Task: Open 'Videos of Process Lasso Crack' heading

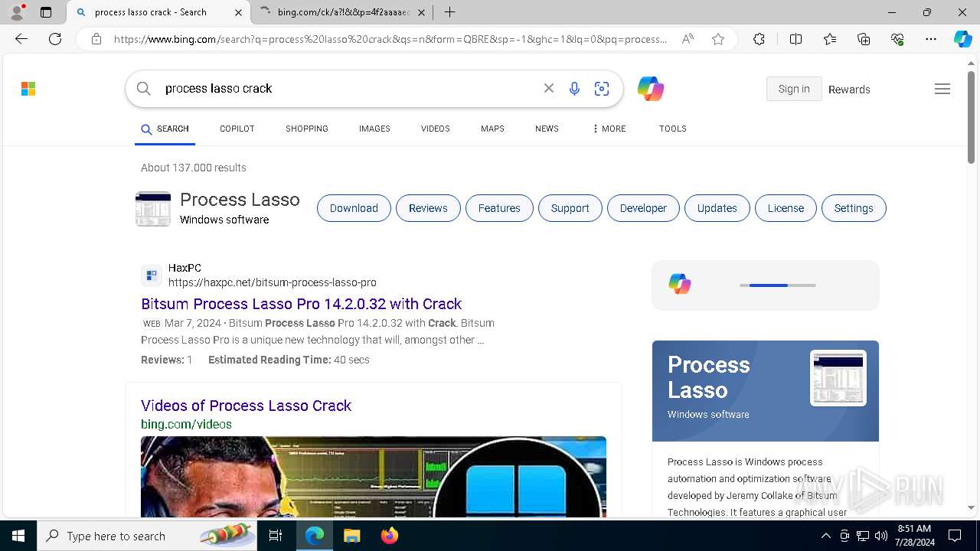Action: click(246, 406)
